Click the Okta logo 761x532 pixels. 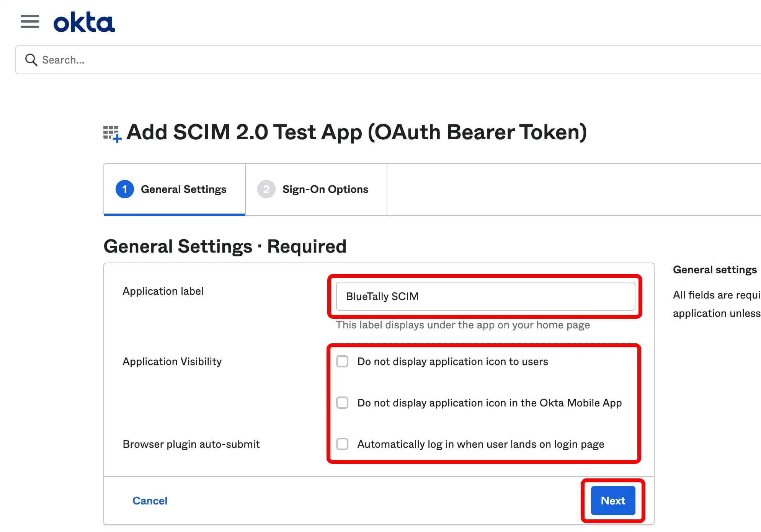84,22
